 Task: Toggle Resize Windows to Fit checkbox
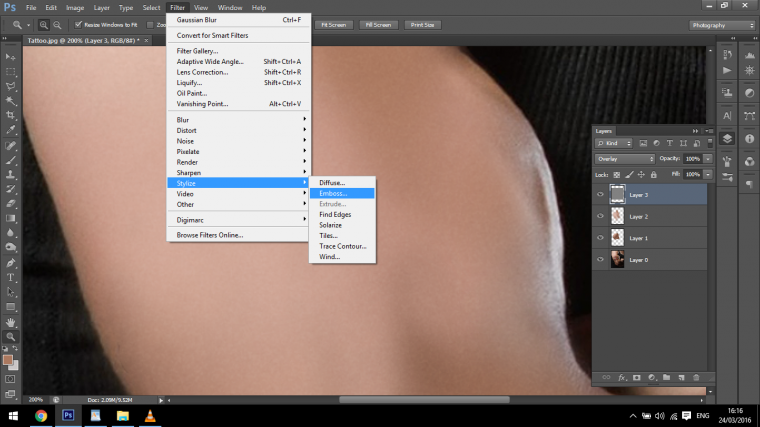[x=78, y=25]
